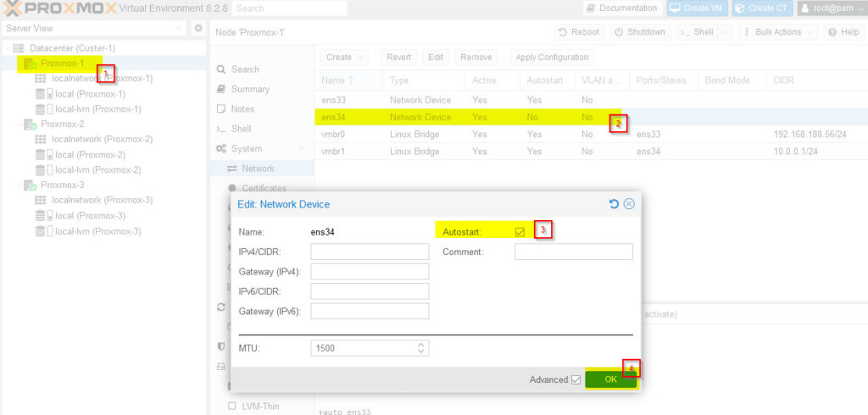Click the Proxmox logo

[59, 8]
